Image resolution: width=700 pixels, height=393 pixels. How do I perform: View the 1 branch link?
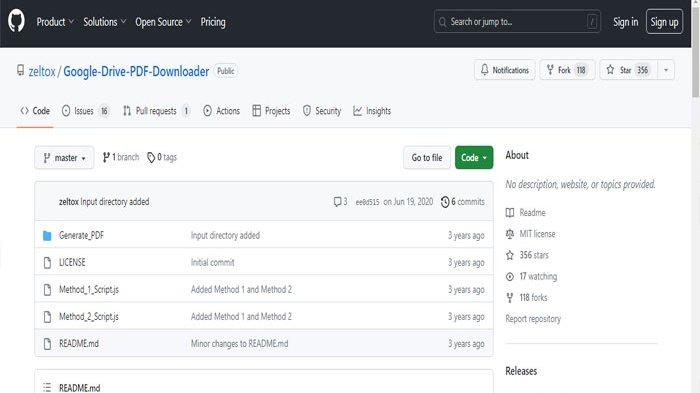click(121, 157)
